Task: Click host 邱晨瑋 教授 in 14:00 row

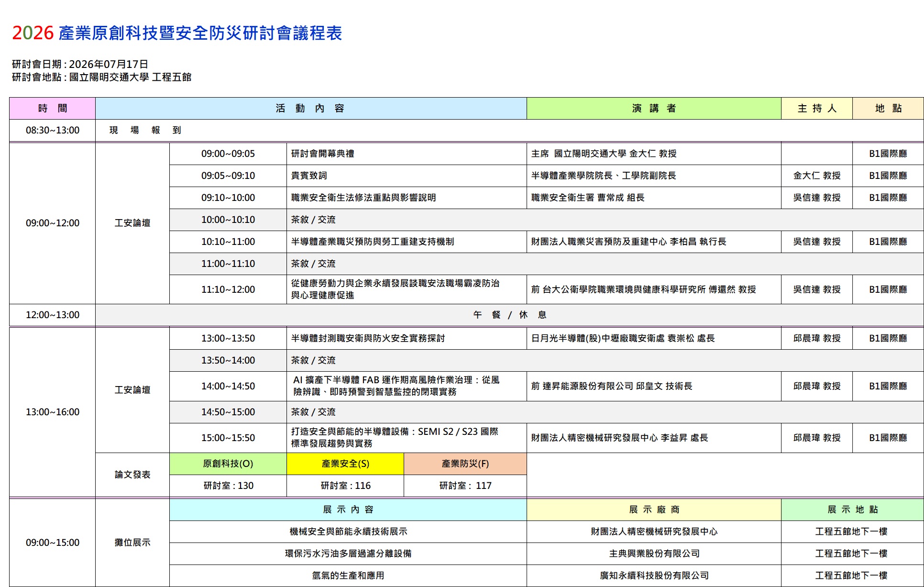Action: 817,386
